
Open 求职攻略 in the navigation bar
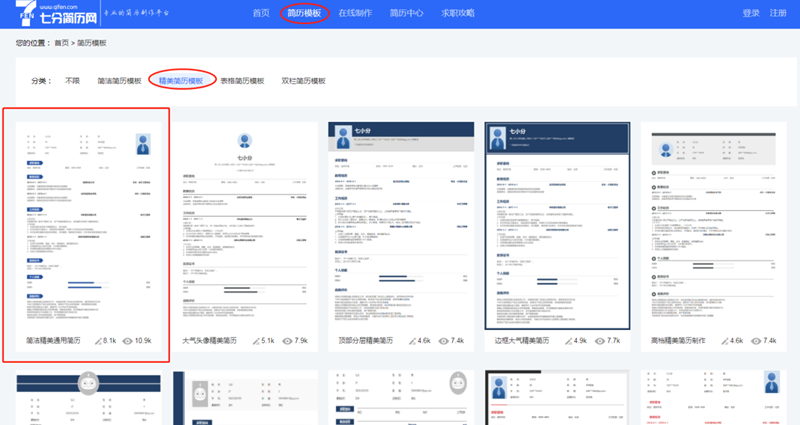[458, 13]
